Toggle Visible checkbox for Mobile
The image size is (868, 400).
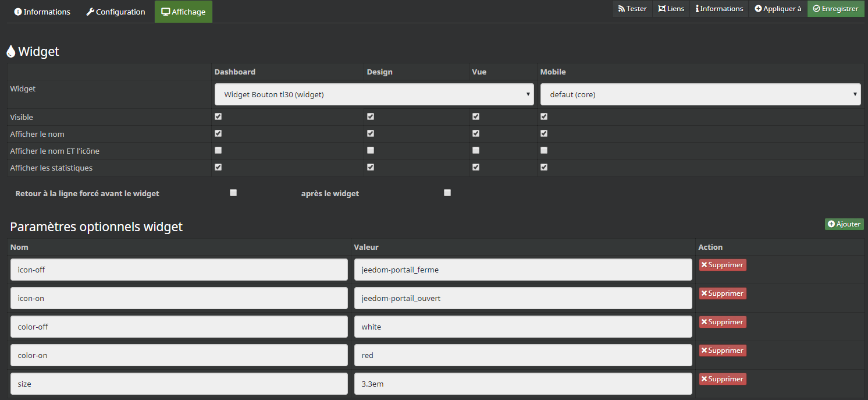[x=544, y=116]
